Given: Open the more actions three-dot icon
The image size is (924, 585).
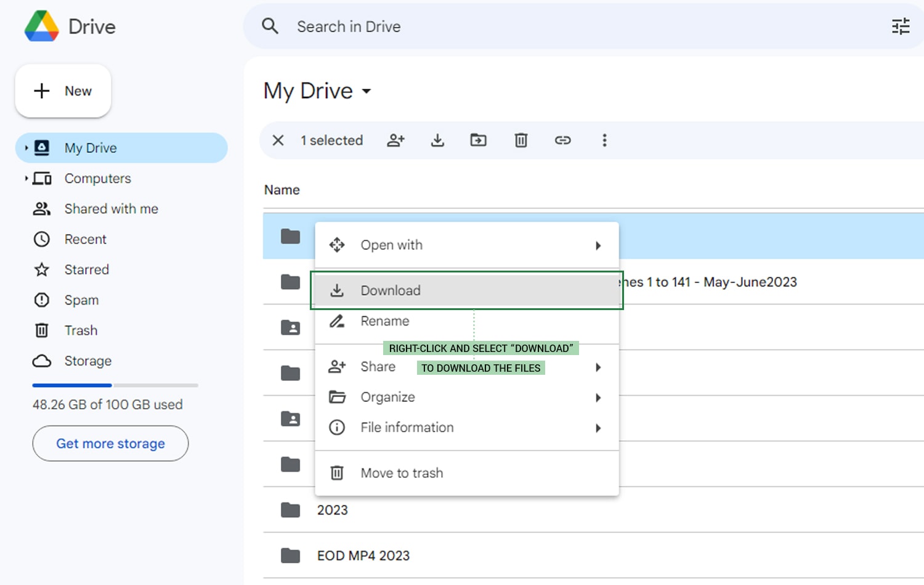Looking at the screenshot, I should [x=604, y=141].
